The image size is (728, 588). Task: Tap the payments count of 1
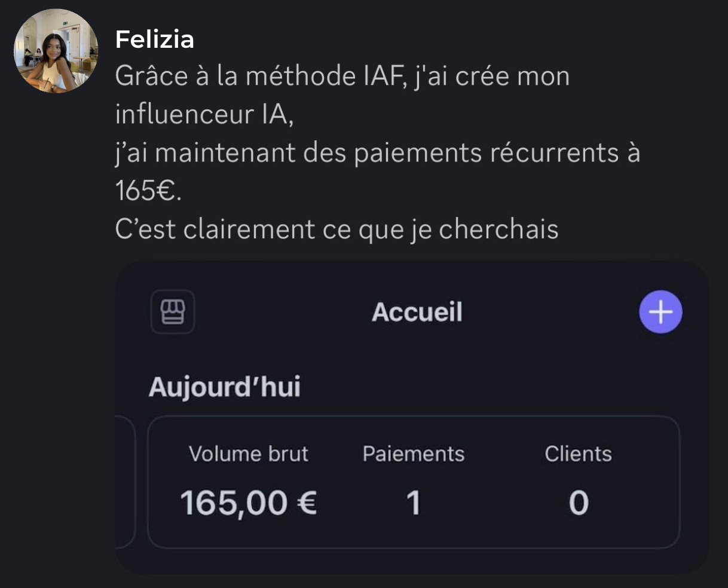click(414, 503)
